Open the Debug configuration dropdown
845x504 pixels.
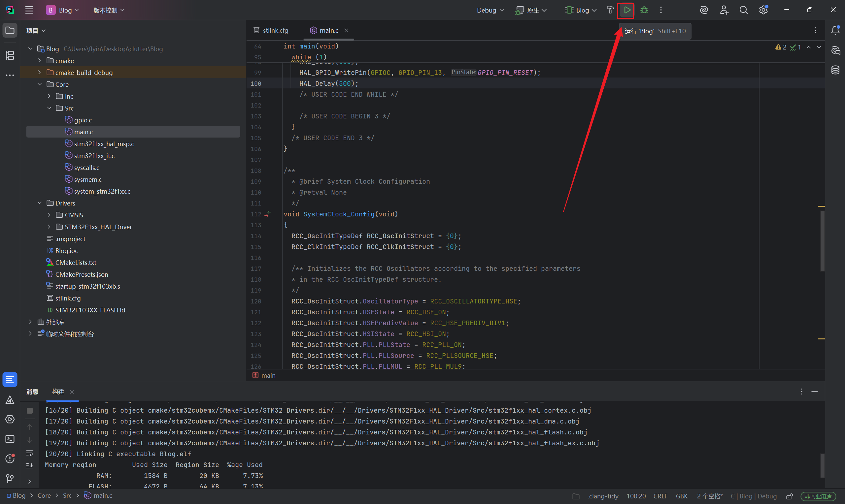tap(490, 10)
